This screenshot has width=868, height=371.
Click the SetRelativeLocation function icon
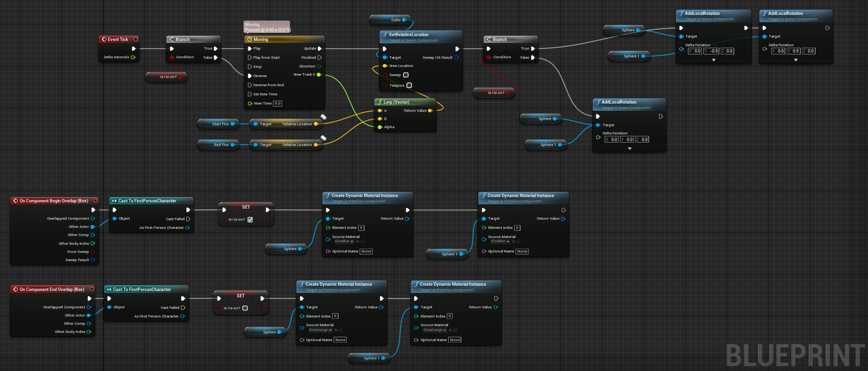pos(385,35)
